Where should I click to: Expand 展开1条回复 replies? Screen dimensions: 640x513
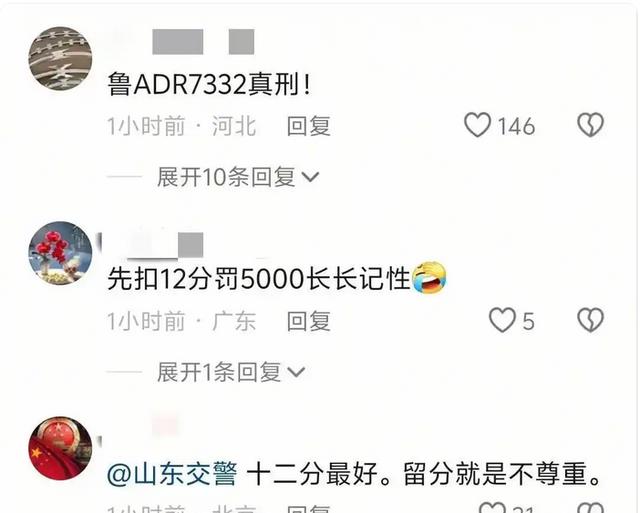[x=231, y=372]
